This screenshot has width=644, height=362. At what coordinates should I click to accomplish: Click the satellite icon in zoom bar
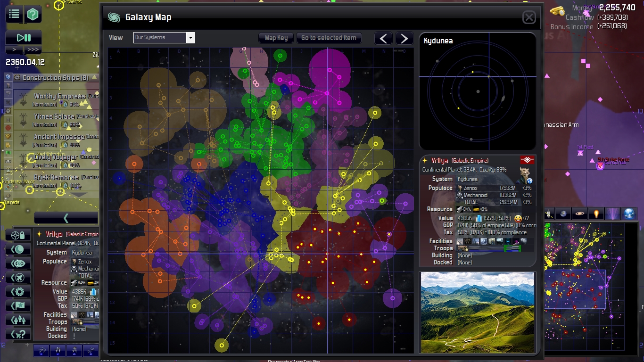pos(549,214)
